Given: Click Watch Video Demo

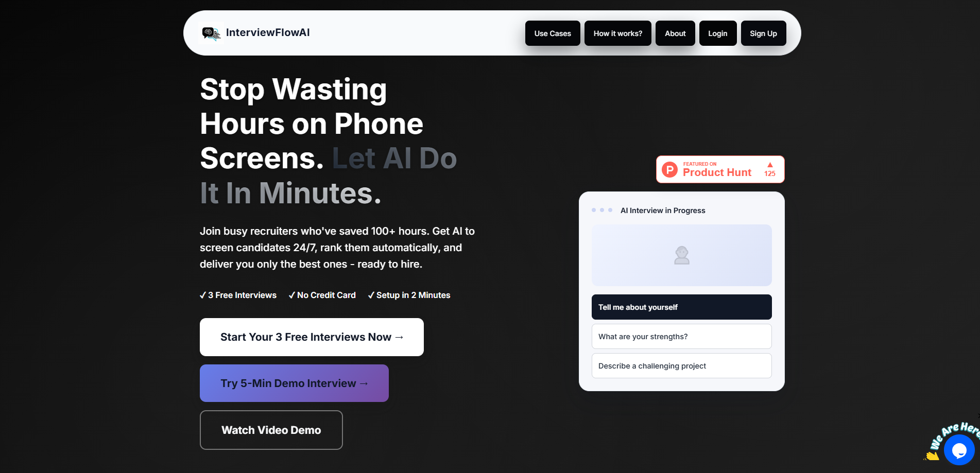Looking at the screenshot, I should [271, 430].
